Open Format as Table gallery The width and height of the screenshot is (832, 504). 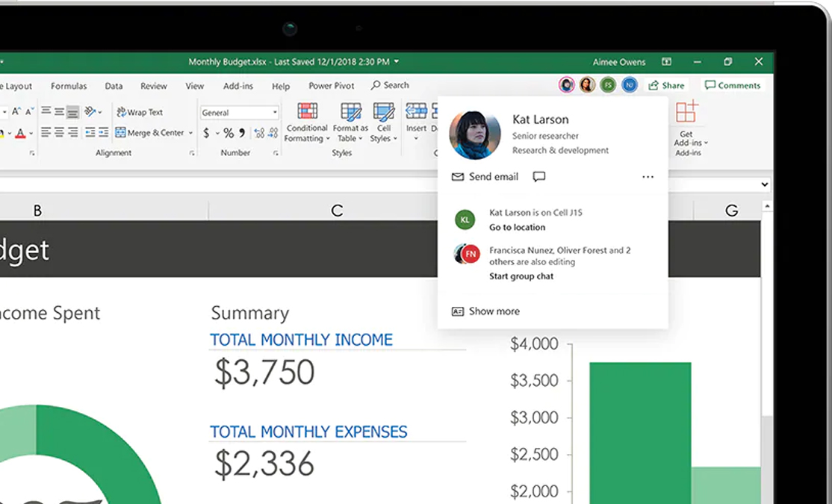click(x=350, y=123)
